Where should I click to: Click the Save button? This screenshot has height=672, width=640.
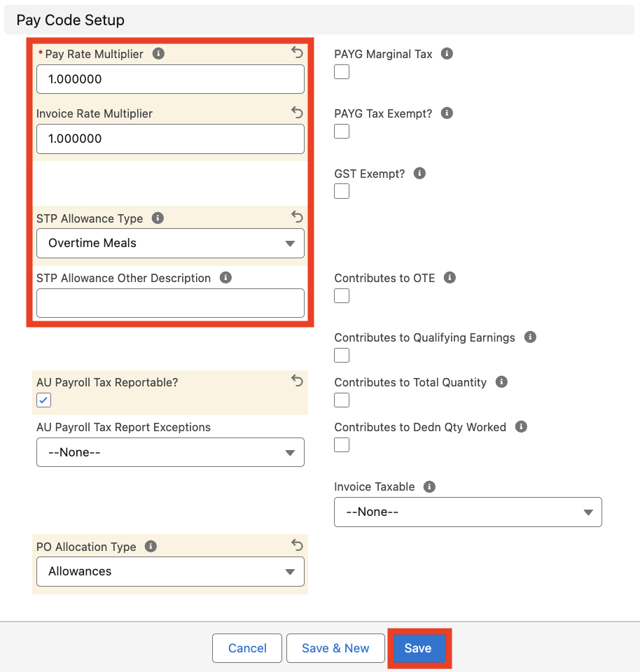(418, 648)
